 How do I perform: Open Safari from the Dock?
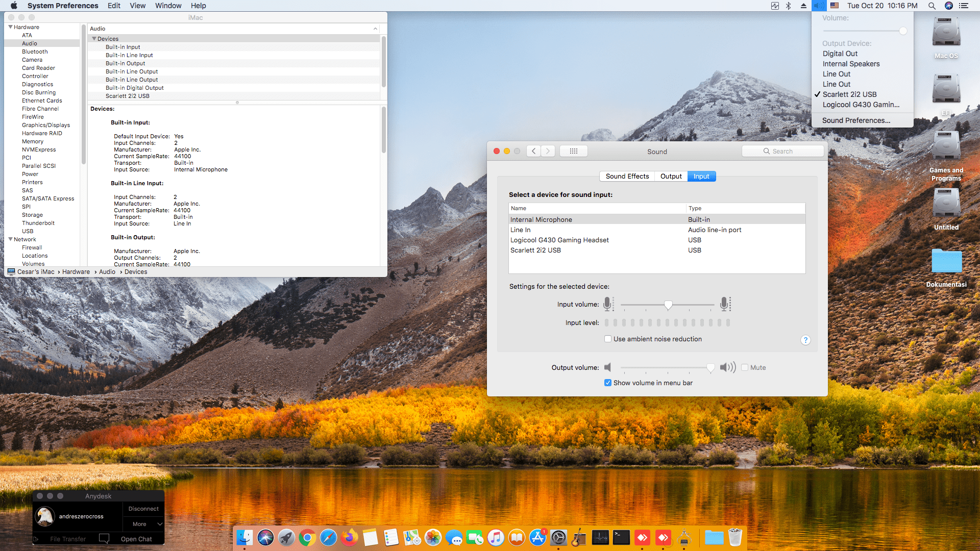328,537
